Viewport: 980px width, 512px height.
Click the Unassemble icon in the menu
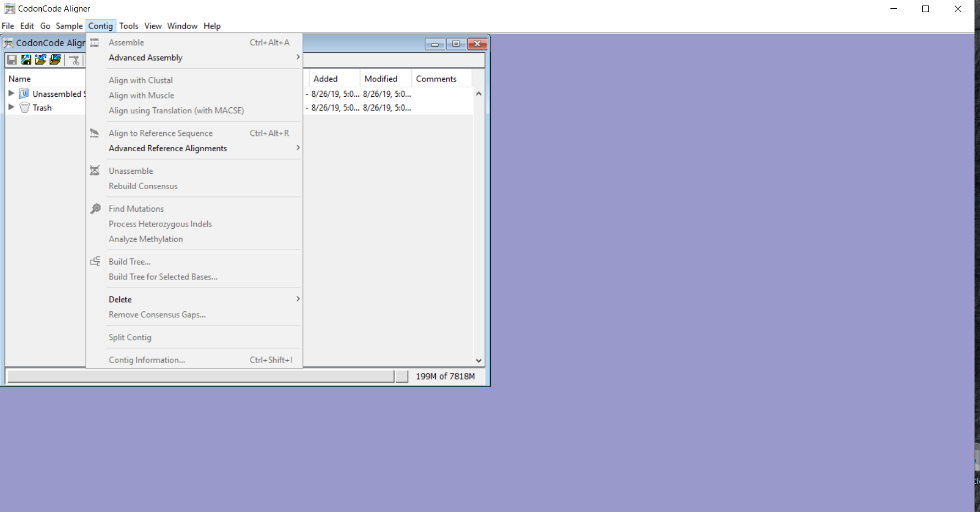pyautogui.click(x=95, y=170)
